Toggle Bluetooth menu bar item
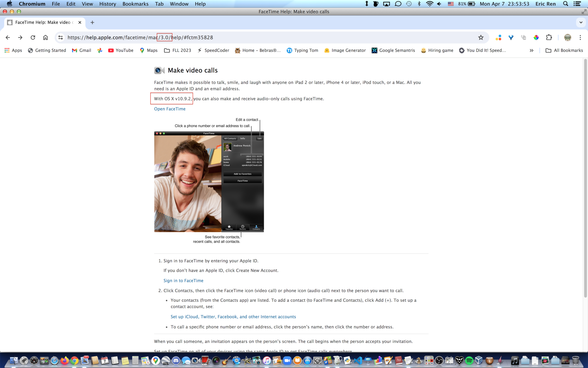This screenshot has width=588, height=368. (x=419, y=4)
